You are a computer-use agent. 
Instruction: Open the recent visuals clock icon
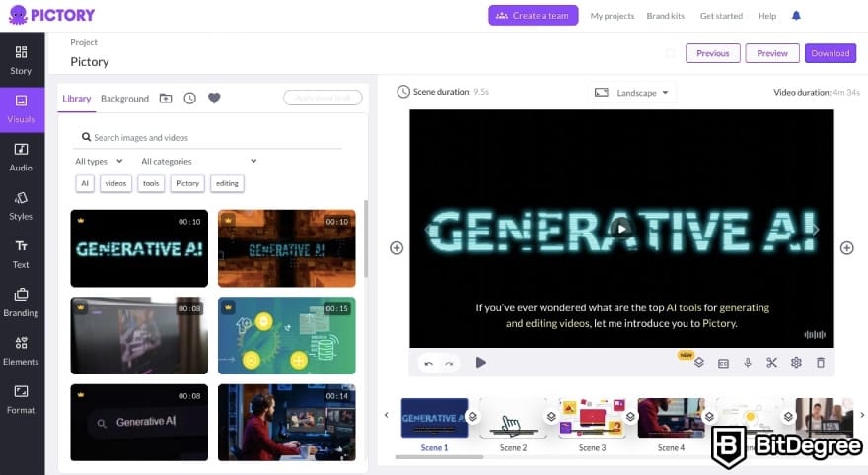[x=189, y=99]
